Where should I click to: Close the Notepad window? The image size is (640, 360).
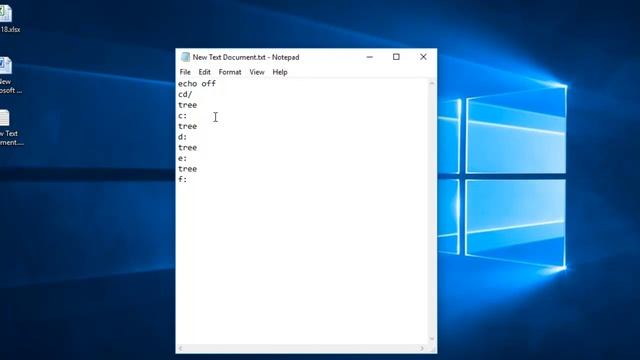tap(423, 57)
